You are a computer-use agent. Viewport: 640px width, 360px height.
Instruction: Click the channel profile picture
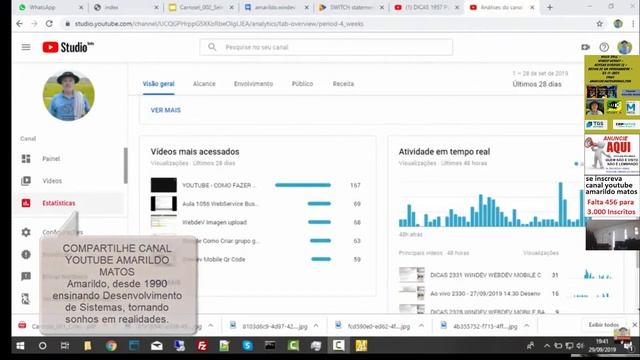(x=69, y=96)
